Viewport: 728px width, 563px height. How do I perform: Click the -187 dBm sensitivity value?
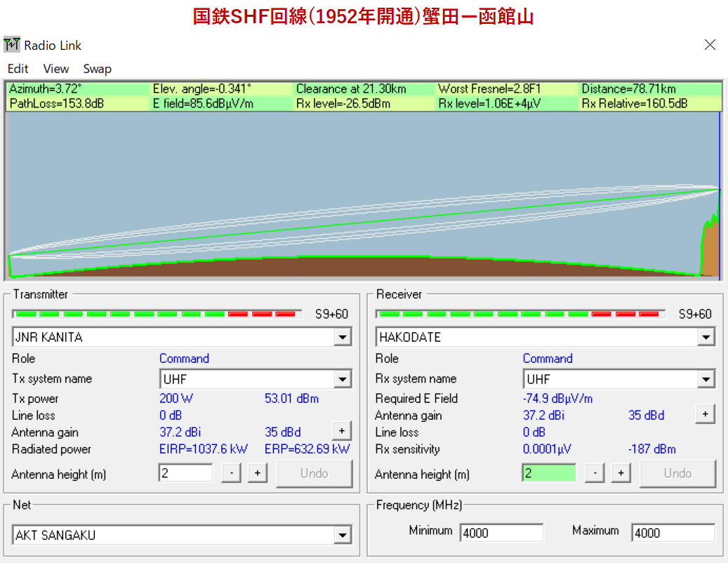(x=652, y=449)
